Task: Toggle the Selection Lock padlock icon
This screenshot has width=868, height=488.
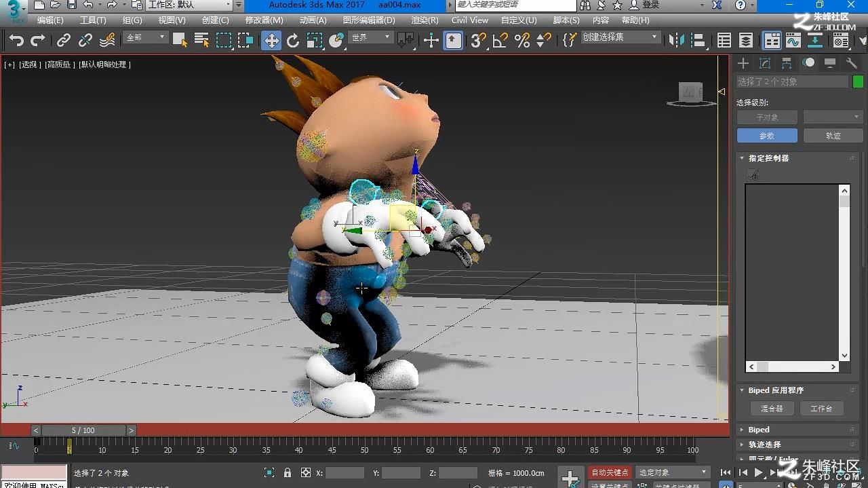Action: coord(288,473)
